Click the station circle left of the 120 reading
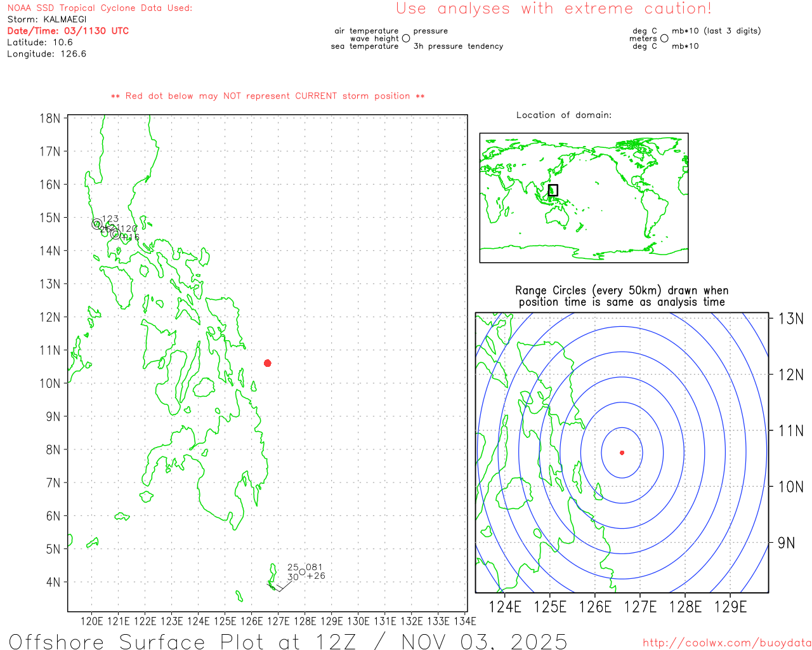Screen dimensions: 812x650 (115, 234)
